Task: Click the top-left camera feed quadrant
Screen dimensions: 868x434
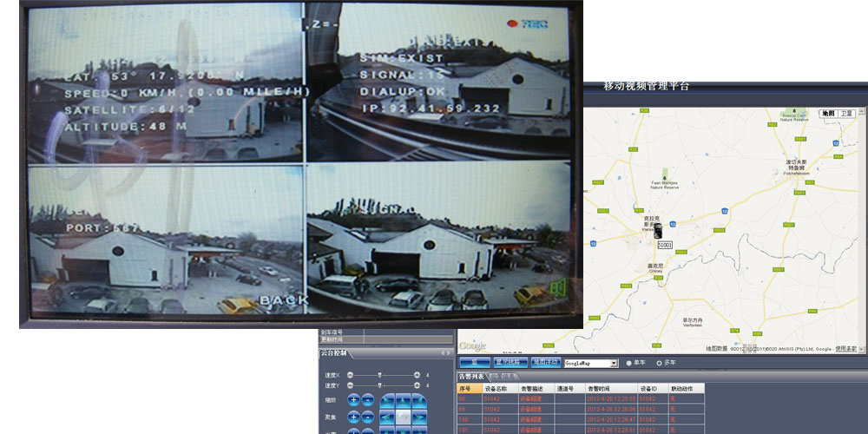Action: pos(166,83)
